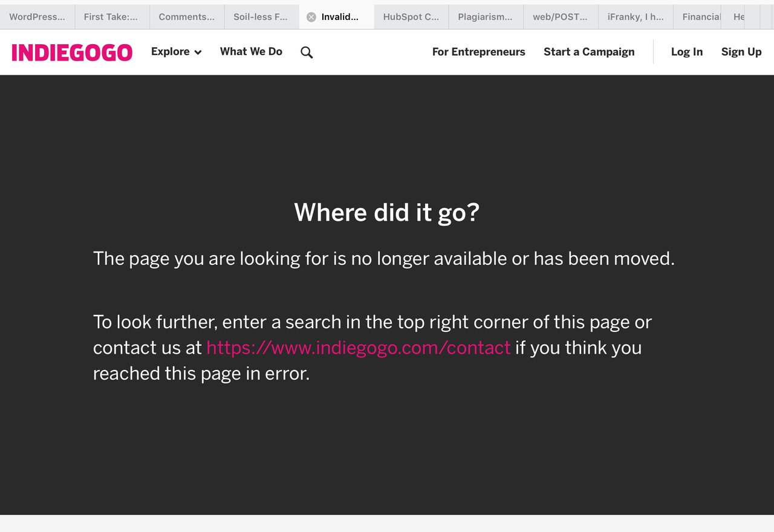Expand the Explore dropdown menu
This screenshot has height=532, width=774.
click(x=176, y=52)
